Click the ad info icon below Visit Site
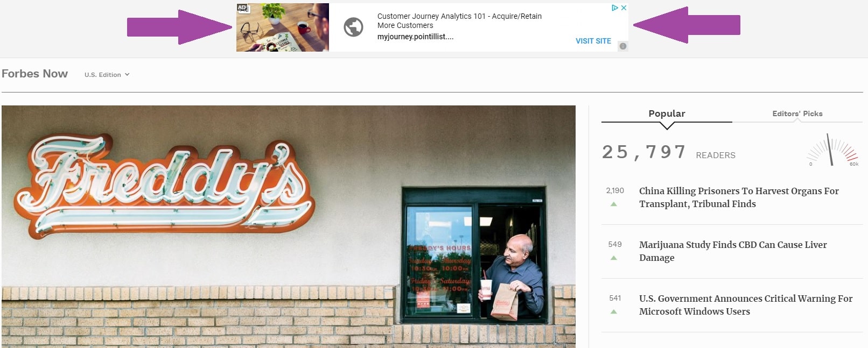This screenshot has height=348, width=868. (623, 46)
